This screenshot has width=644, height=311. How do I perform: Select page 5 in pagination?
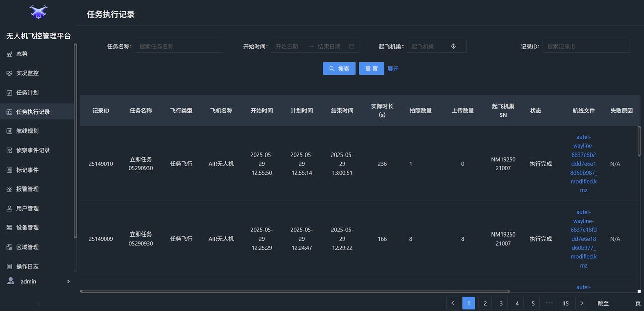pos(533,303)
